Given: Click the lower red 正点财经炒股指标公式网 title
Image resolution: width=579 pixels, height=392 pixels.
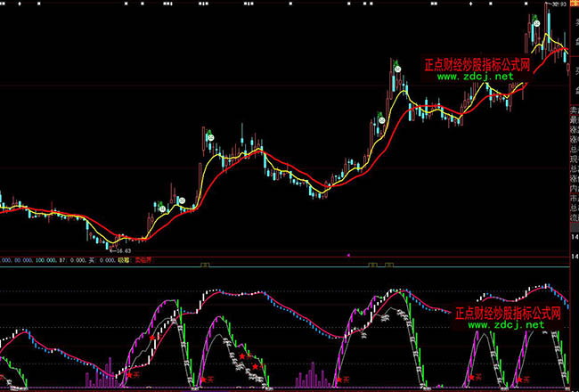Looking at the screenshot, I should [508, 314].
